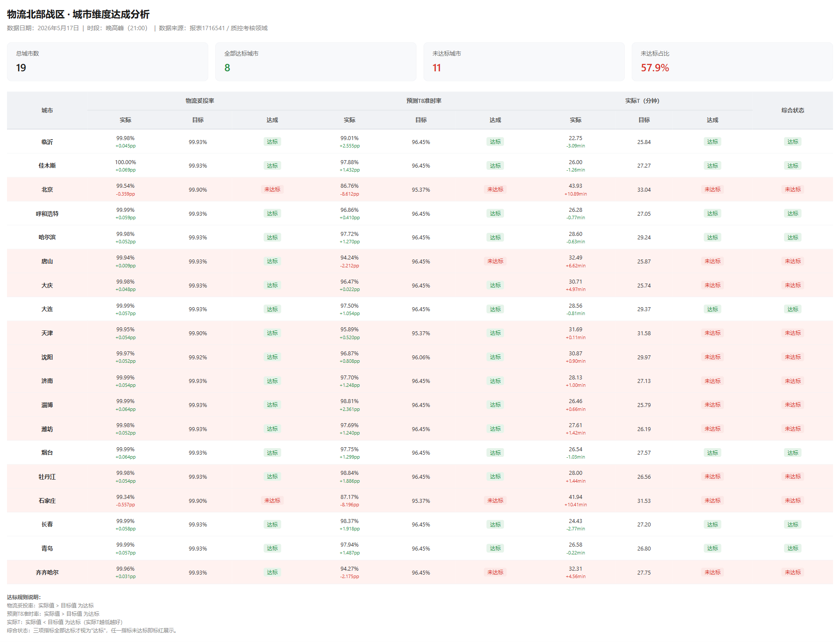The image size is (840, 642).
Task: Select the 北京 city row name
Action: pos(47,189)
